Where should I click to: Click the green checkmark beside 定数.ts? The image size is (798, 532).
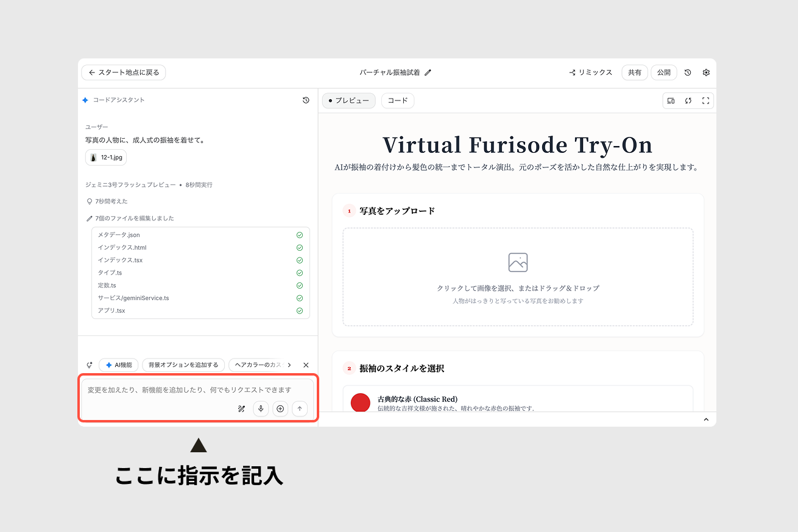pyautogui.click(x=299, y=285)
